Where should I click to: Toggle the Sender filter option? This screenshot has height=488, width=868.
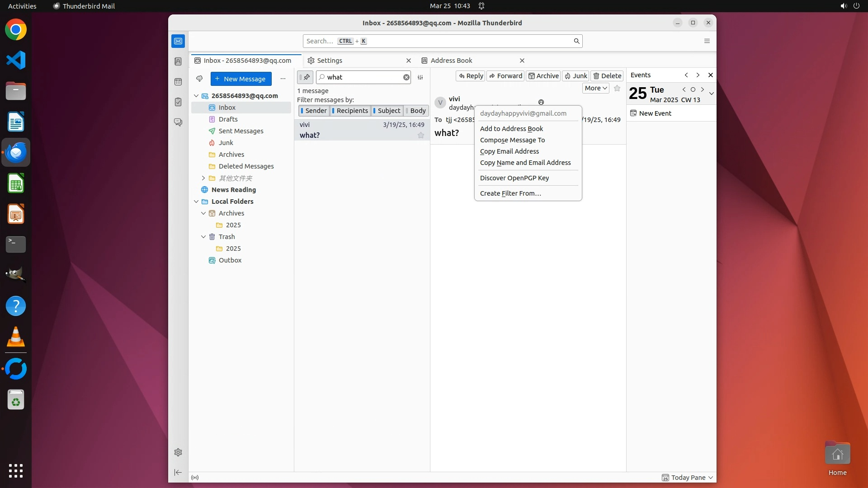(x=314, y=111)
